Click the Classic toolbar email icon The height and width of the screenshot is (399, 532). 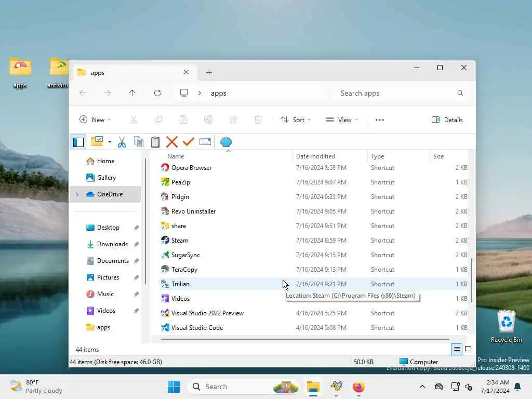(205, 142)
